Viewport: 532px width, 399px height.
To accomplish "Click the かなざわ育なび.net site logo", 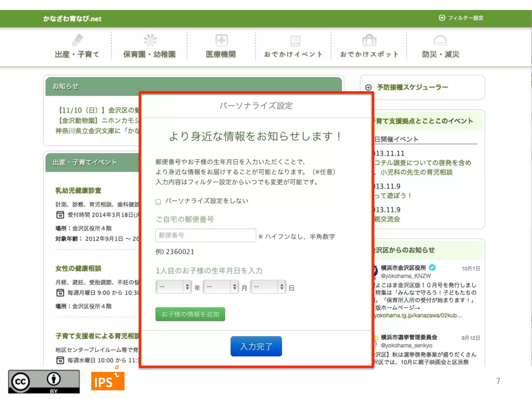I will (72, 19).
